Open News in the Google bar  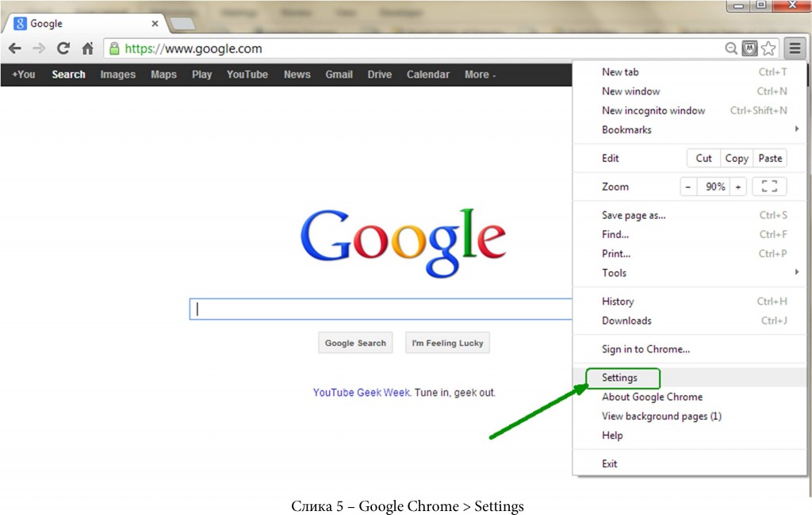pyautogui.click(x=297, y=75)
